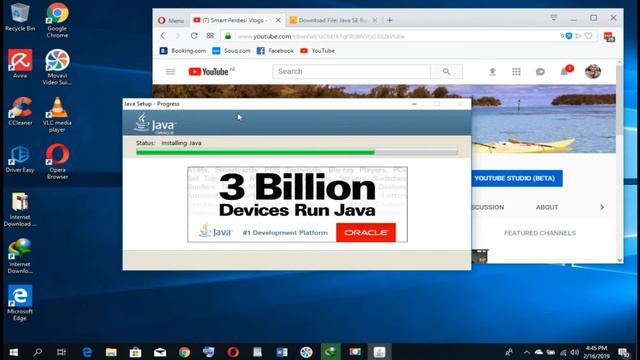Screen dimensions: 640x360
Task: Open Word from taskbar
Action: (282, 352)
